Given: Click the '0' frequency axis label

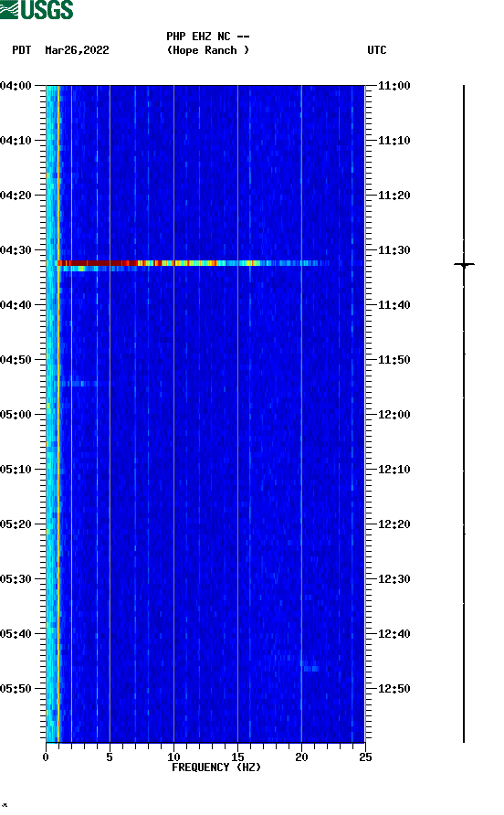Looking at the screenshot, I should pos(46,757).
